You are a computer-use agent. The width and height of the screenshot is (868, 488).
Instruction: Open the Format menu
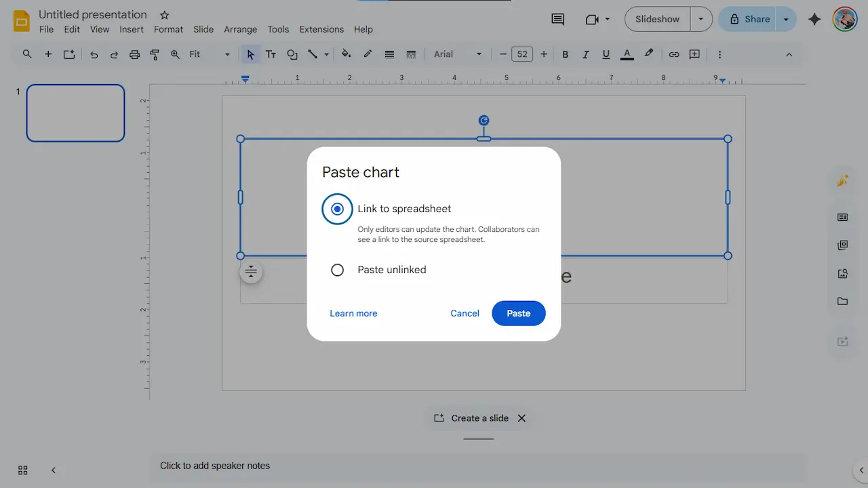[x=168, y=29]
